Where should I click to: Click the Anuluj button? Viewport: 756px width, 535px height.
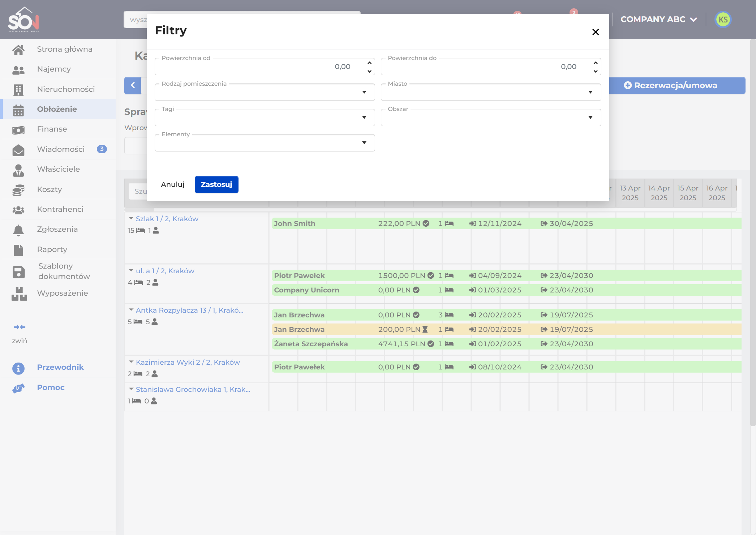(x=173, y=184)
